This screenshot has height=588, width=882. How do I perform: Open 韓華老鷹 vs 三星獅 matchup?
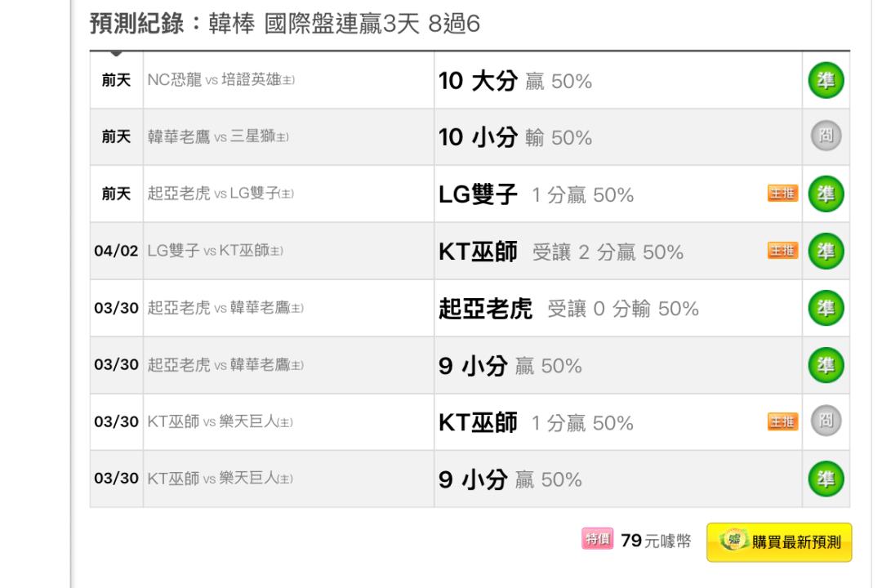click(x=218, y=136)
